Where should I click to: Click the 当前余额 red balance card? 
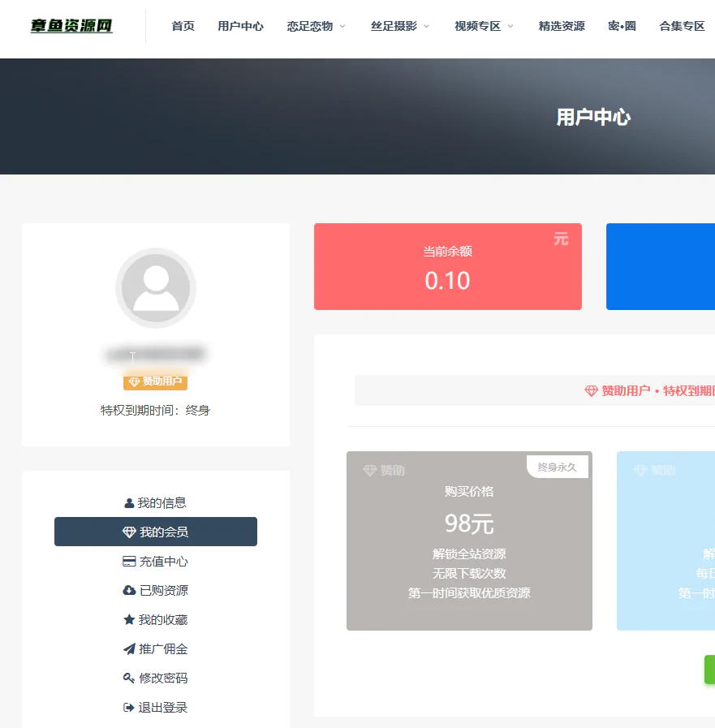click(x=447, y=266)
